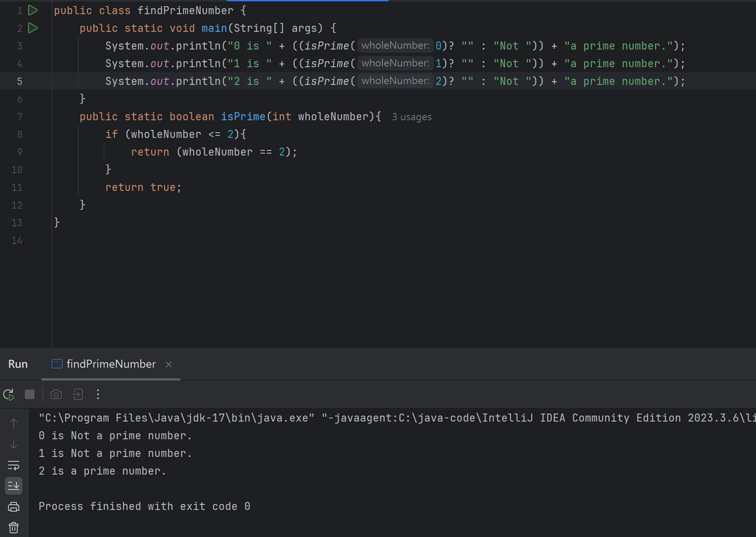Close the findPrimeNumber run tab
This screenshot has height=537, width=756.
pos(168,364)
